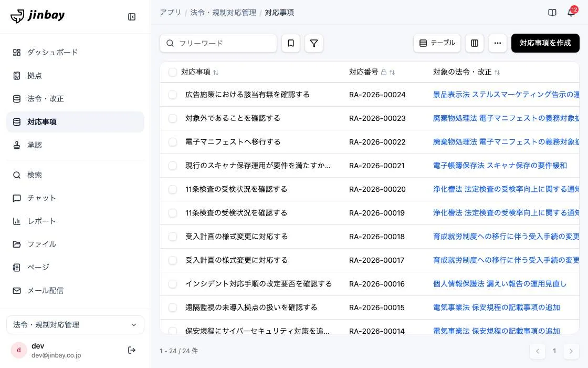Click cell RA-2026-00015
This screenshot has height=368, width=588.
click(377, 308)
